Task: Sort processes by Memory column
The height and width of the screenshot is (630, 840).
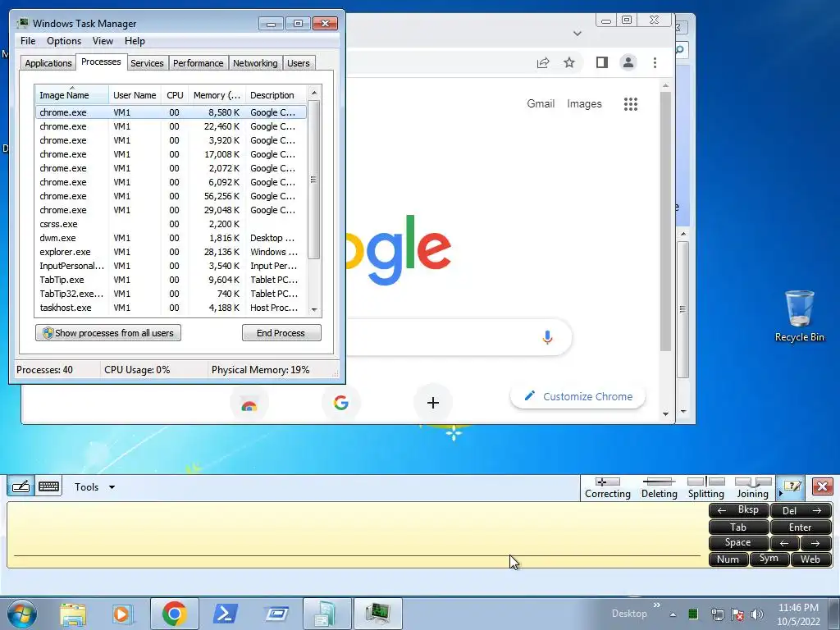Action: point(217,95)
